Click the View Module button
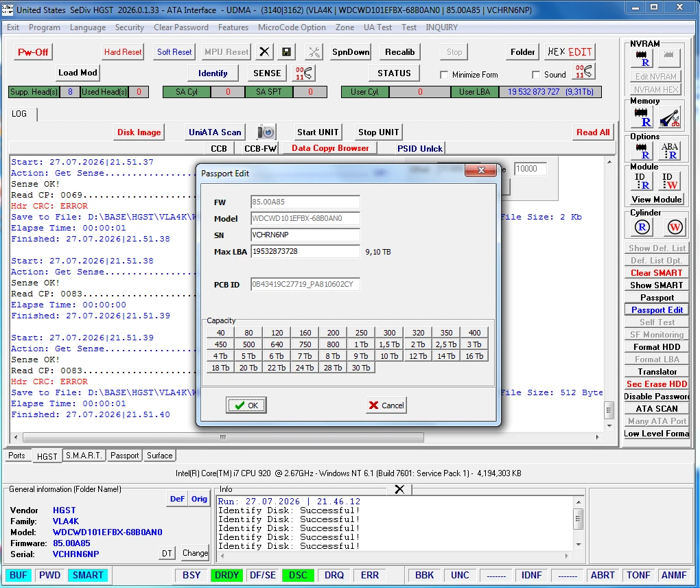This screenshot has height=588, width=700. (656, 200)
